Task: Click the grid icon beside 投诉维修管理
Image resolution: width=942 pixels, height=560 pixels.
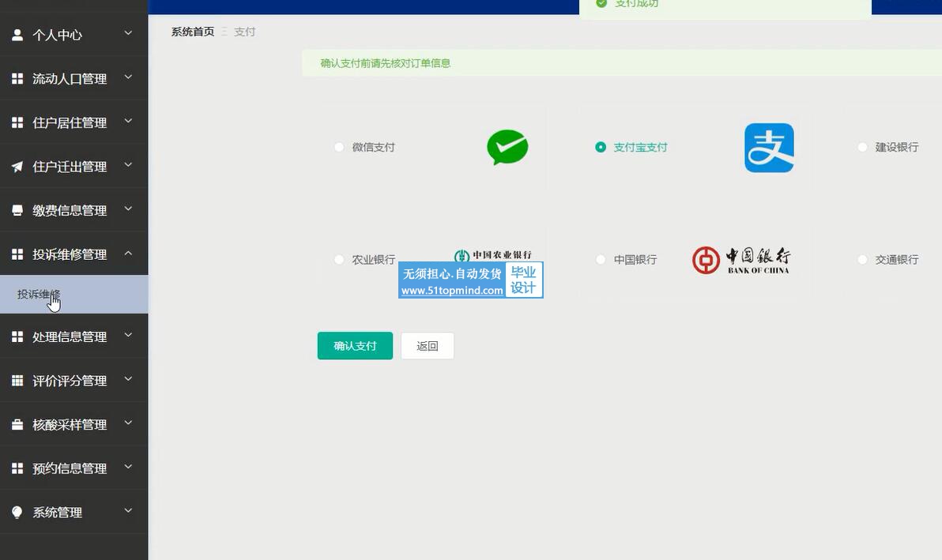Action: click(x=17, y=254)
